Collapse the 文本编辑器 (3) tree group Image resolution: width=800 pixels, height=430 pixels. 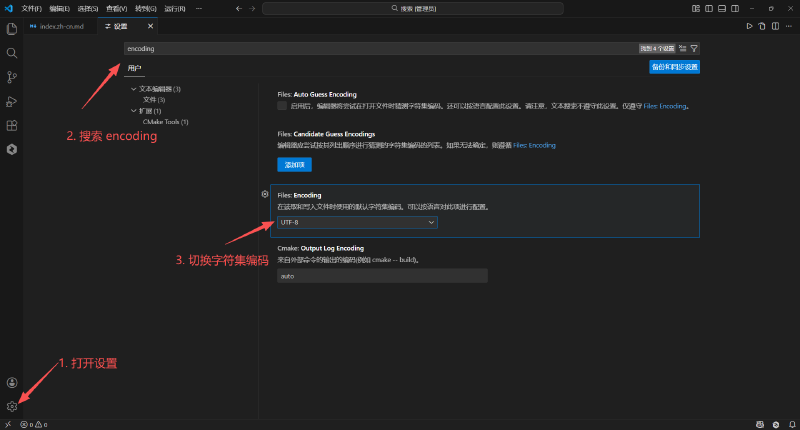(134, 89)
